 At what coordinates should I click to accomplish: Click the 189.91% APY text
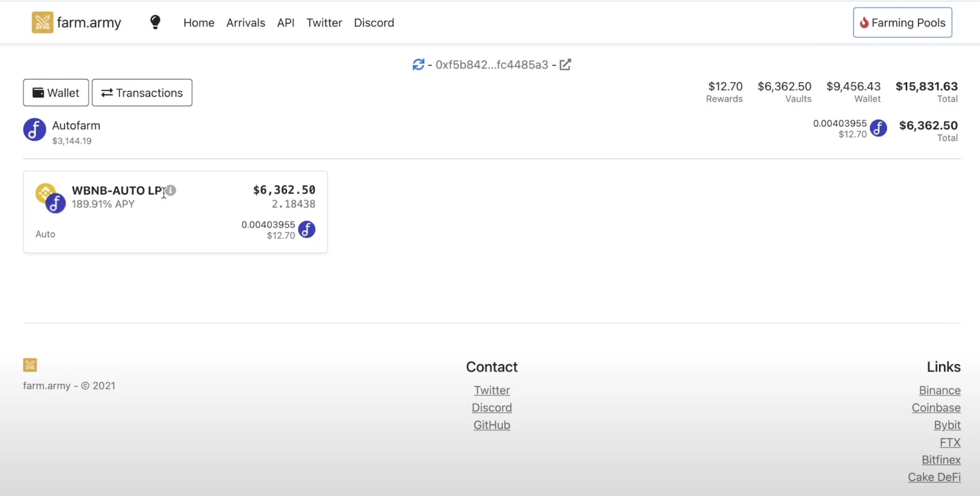tap(103, 204)
